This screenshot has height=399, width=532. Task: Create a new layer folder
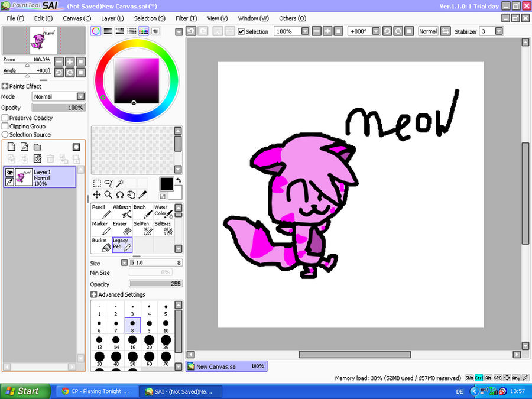(x=37, y=147)
